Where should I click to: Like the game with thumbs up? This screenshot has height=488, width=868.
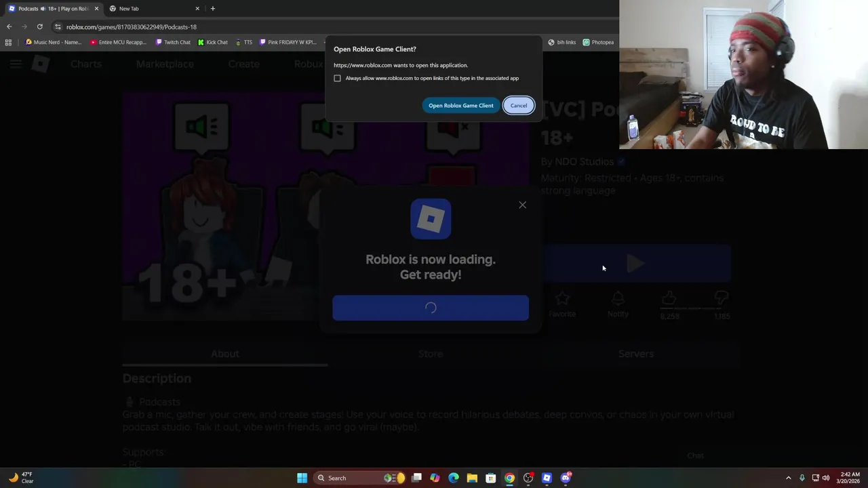coord(669,299)
